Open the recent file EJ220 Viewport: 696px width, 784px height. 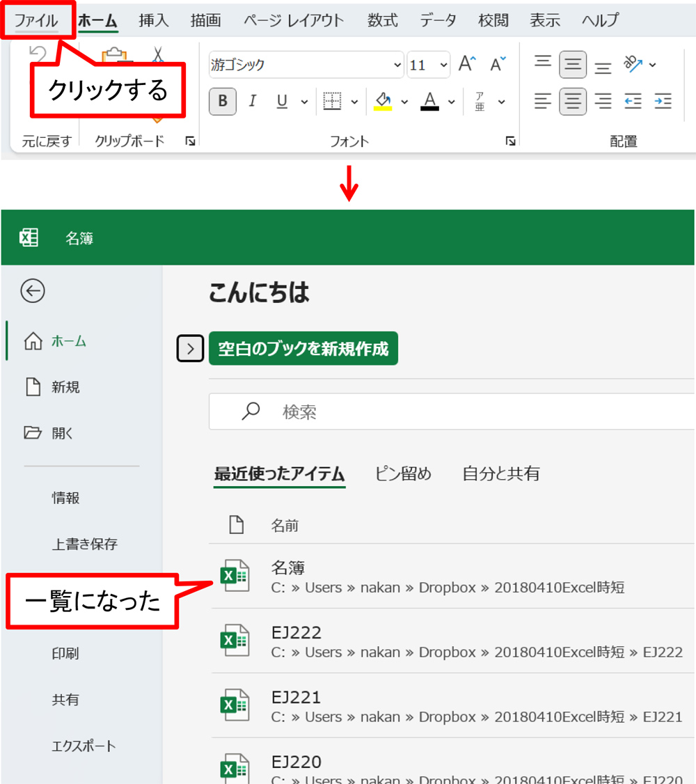click(452, 762)
